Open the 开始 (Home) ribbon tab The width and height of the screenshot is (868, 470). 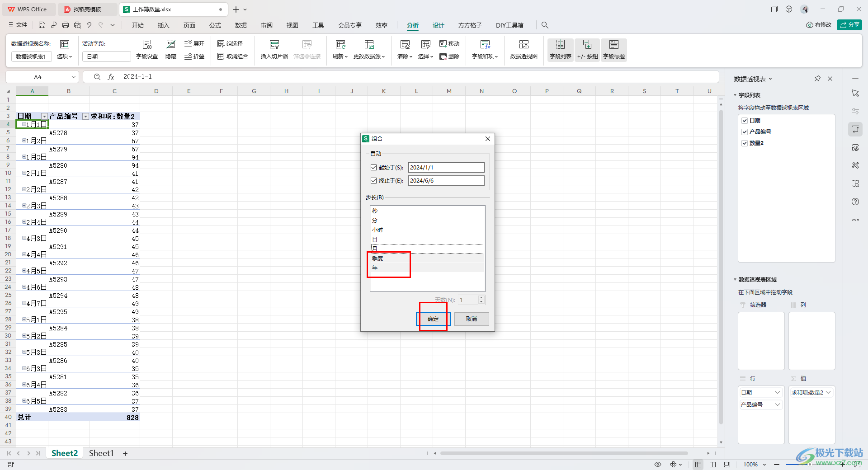coord(138,25)
